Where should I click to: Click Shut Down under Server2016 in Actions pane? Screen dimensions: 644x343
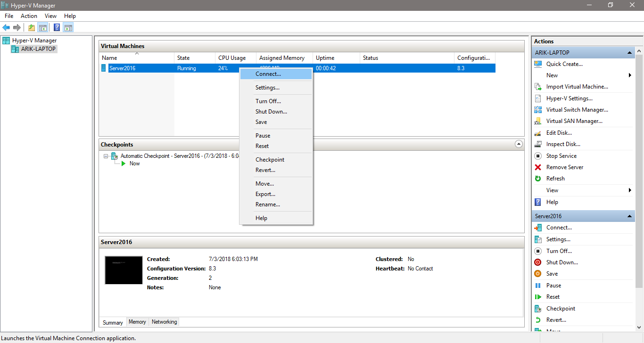pos(562,262)
